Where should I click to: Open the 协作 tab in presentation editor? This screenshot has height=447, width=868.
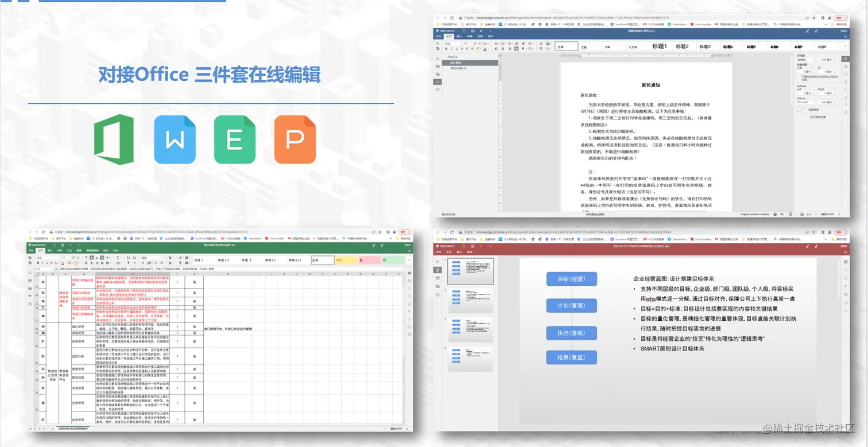click(470, 252)
